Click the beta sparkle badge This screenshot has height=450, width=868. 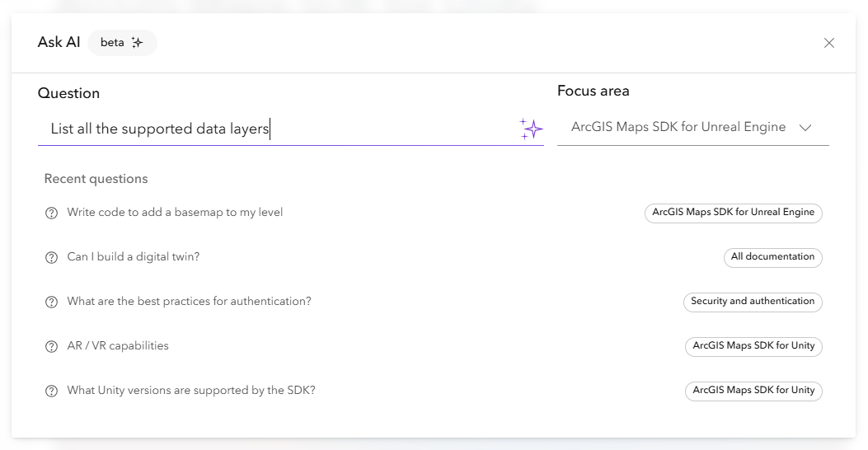tap(122, 43)
